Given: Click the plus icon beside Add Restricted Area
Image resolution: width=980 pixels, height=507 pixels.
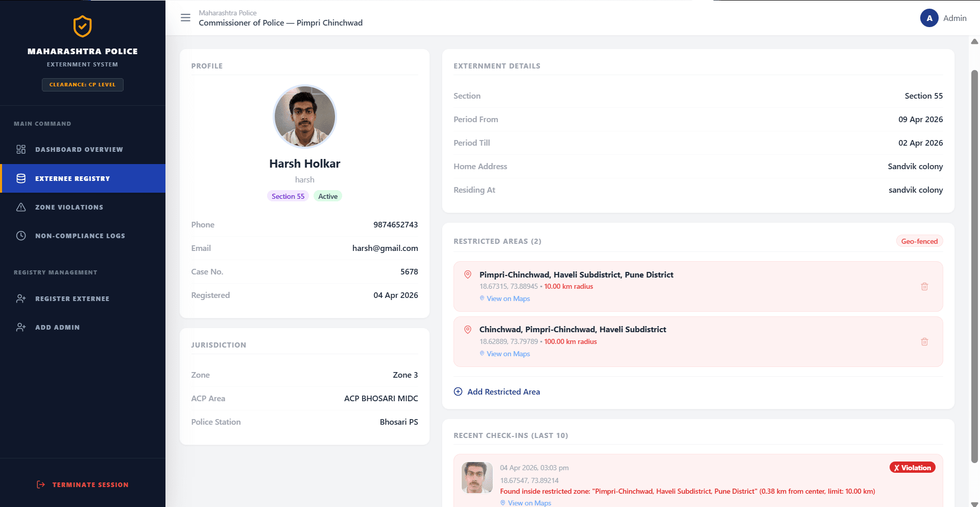Looking at the screenshot, I should point(458,391).
